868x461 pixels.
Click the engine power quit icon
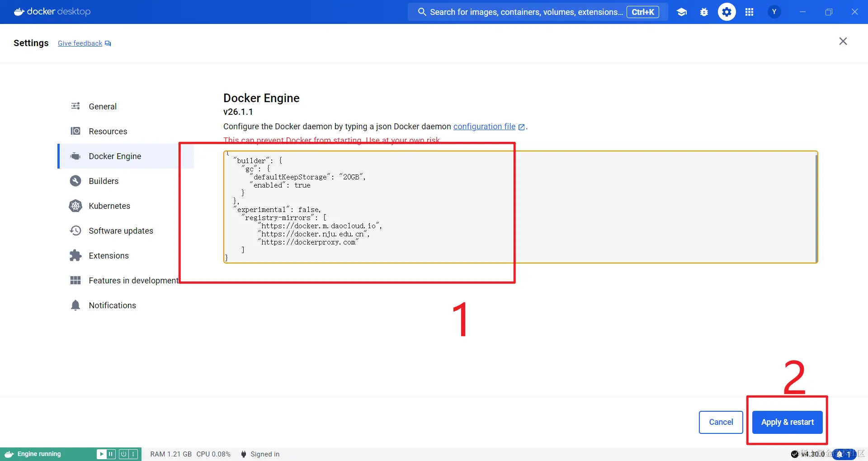tap(123, 454)
